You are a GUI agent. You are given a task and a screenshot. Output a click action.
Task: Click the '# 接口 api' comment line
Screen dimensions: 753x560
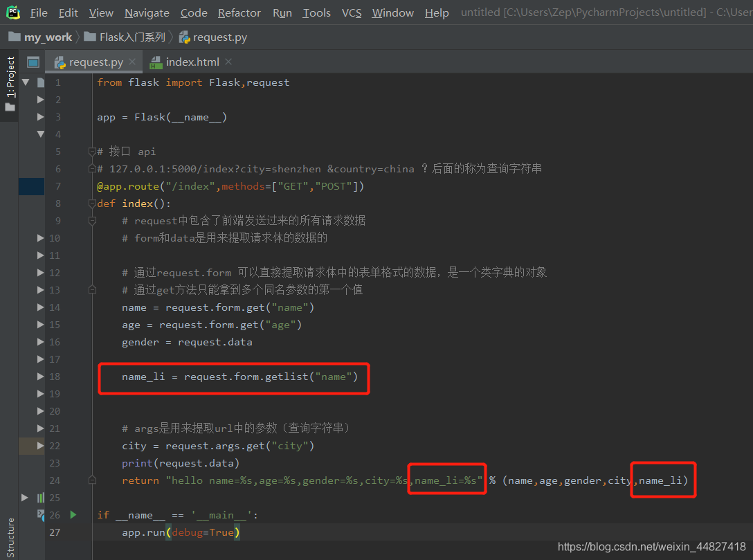point(126,152)
